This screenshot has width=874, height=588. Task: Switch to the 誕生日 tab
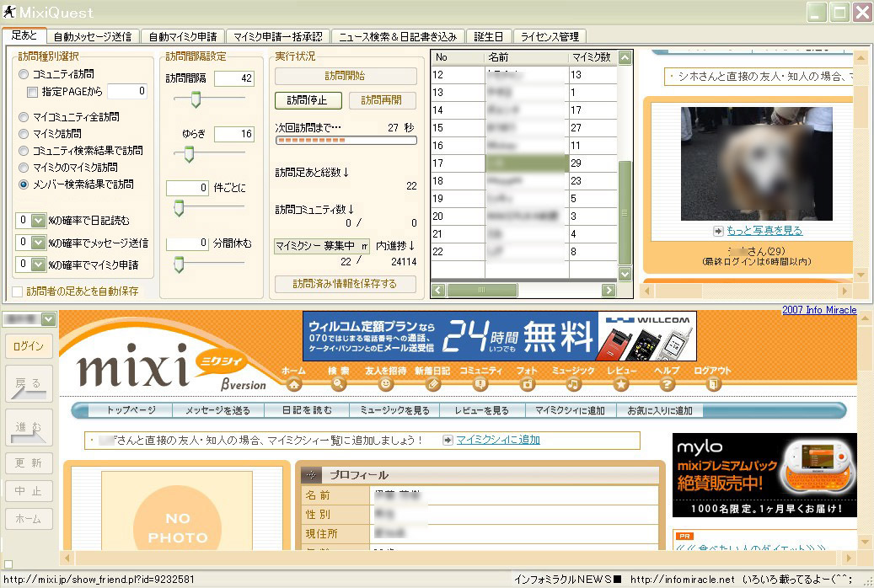click(x=489, y=37)
